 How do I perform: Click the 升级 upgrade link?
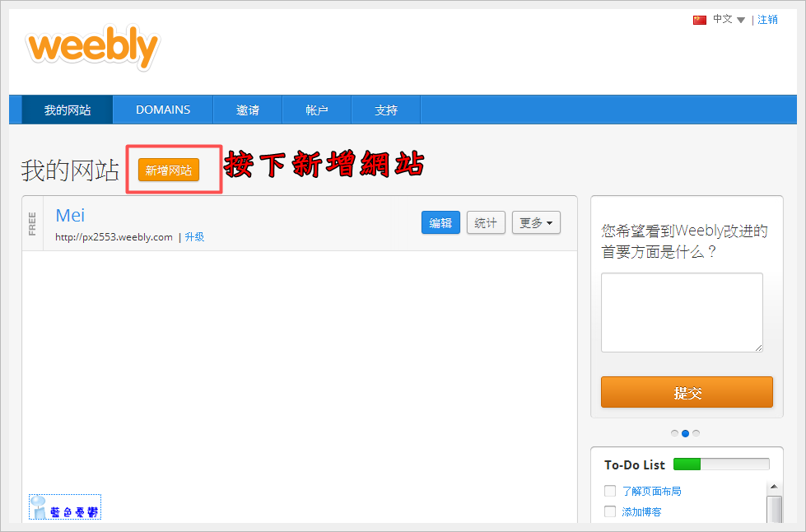195,237
